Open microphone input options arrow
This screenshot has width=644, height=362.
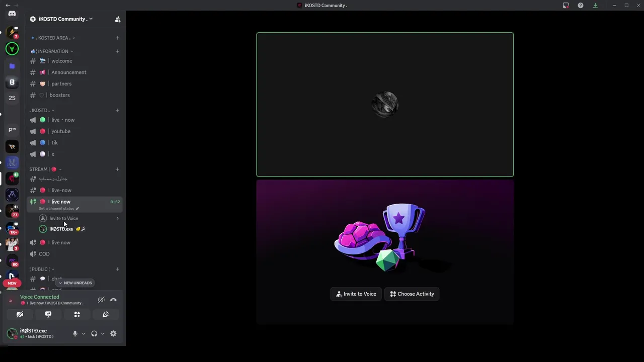coord(84,333)
